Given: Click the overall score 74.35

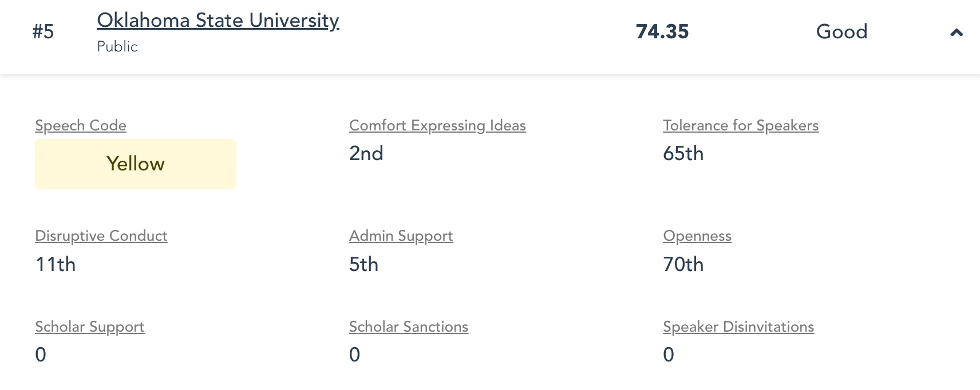Looking at the screenshot, I should click(662, 31).
